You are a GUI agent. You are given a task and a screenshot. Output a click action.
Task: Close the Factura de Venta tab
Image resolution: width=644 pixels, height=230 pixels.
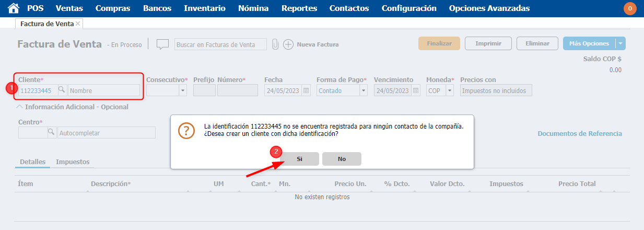[78, 24]
